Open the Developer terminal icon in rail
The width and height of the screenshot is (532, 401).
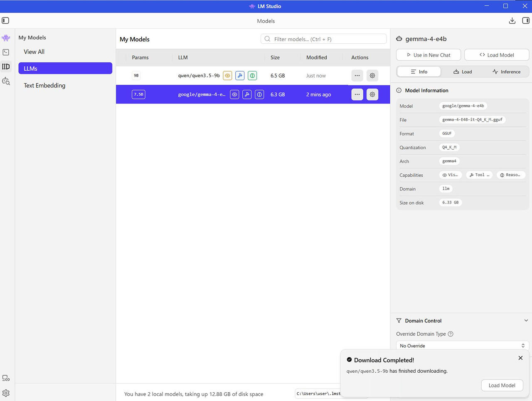[6, 52]
